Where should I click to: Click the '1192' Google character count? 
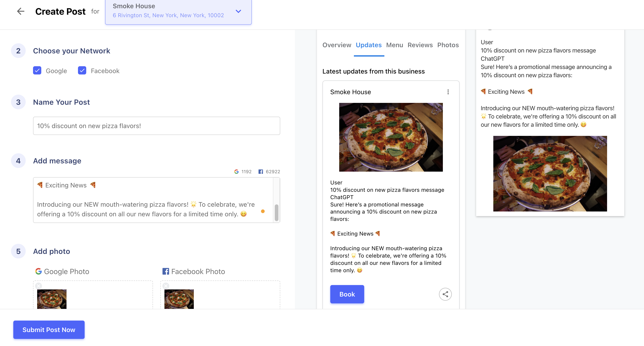(x=246, y=172)
